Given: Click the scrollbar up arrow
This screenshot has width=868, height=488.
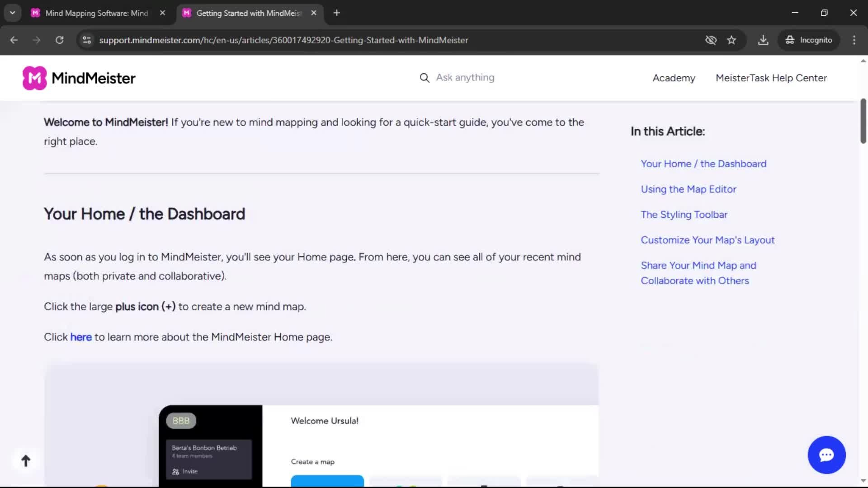Looking at the screenshot, I should point(863,61).
